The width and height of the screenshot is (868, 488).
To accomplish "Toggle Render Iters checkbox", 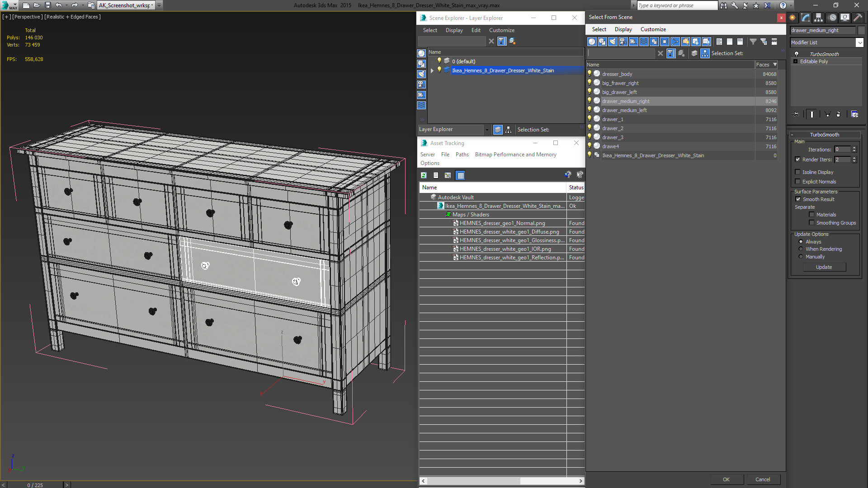I will [x=797, y=159].
